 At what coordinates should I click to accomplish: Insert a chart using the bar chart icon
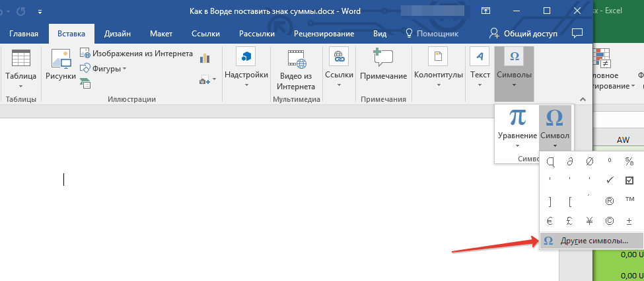[x=205, y=58]
